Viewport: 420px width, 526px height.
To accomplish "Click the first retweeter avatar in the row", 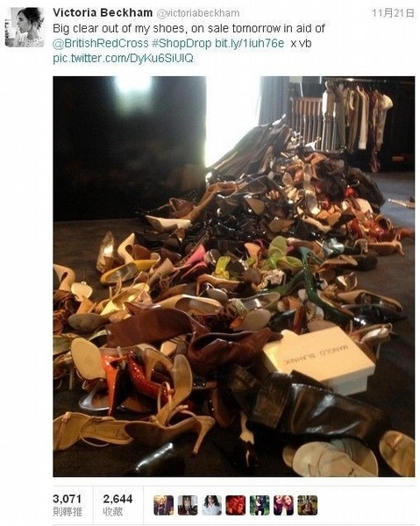I will [x=164, y=505].
